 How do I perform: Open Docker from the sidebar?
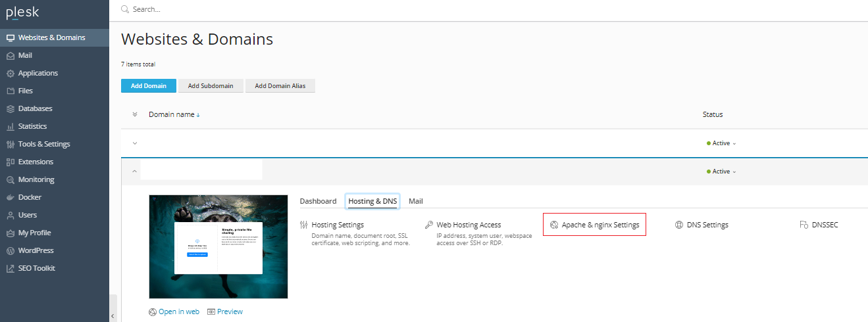point(30,197)
